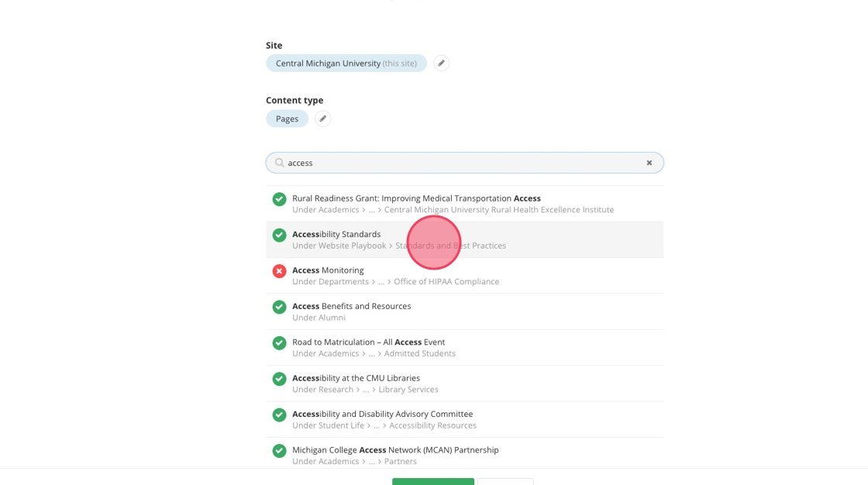
Task: Select the Central Michigan University site chip
Action: pyautogui.click(x=346, y=63)
